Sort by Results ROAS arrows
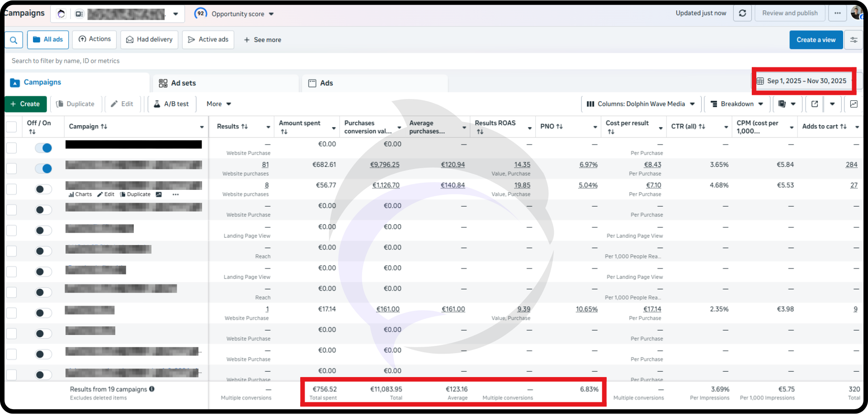This screenshot has width=868, height=415. 480,132
